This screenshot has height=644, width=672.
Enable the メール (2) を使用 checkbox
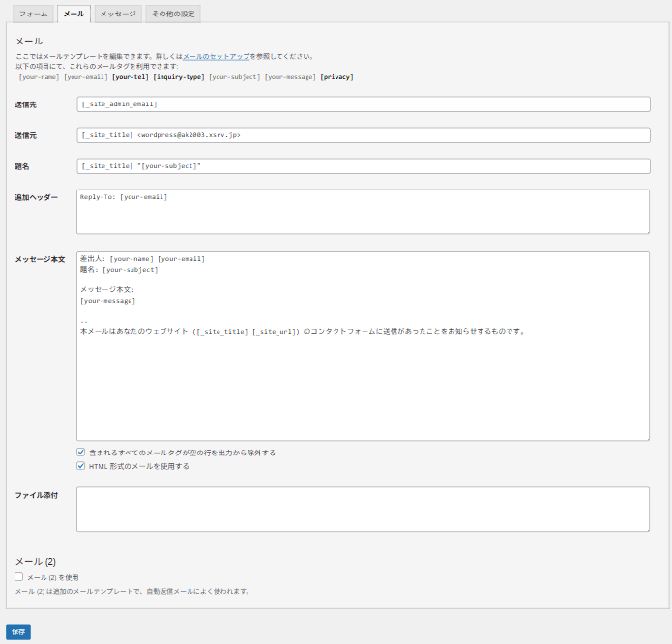click(x=19, y=576)
